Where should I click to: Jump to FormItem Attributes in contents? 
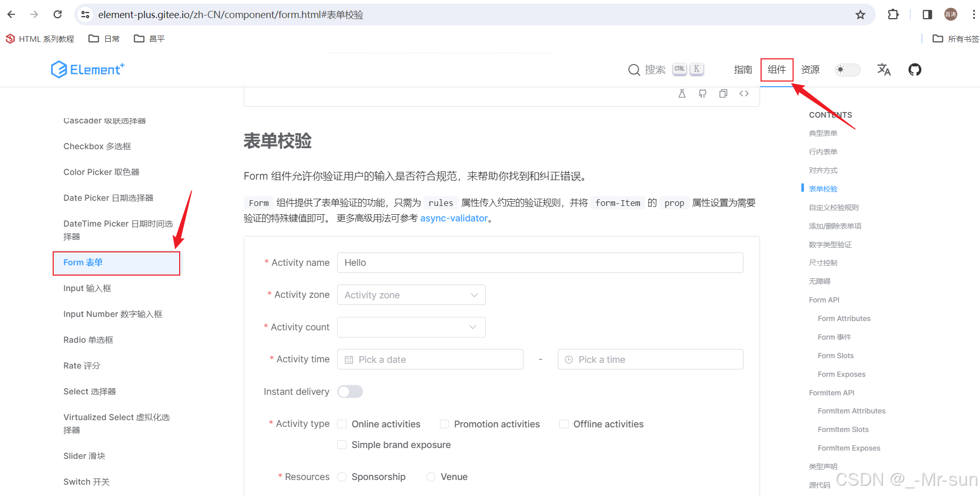tap(851, 411)
